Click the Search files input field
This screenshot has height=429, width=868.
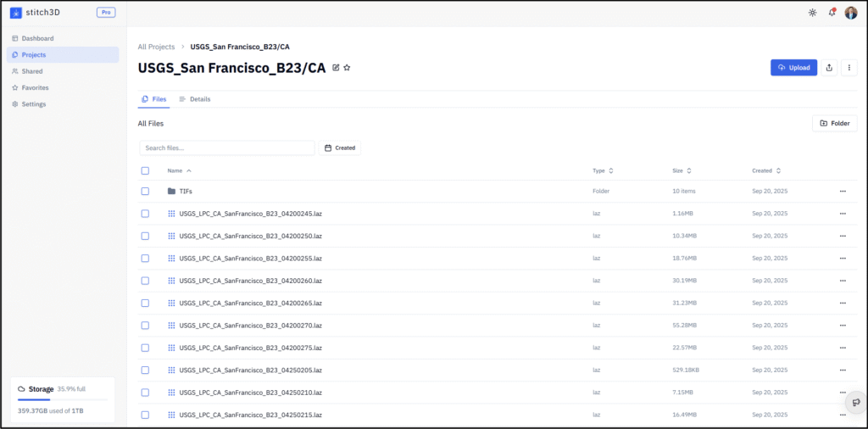pyautogui.click(x=226, y=148)
